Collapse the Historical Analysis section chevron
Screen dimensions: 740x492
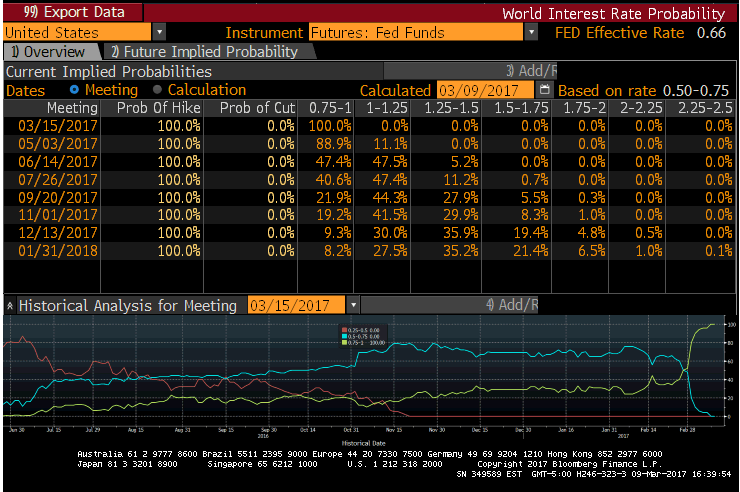tap(10, 306)
